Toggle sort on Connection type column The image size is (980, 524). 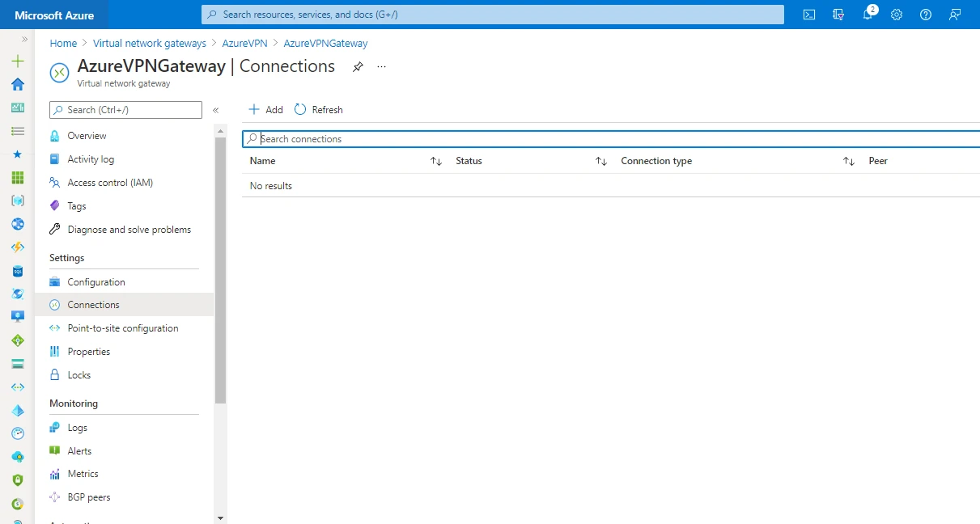pyautogui.click(x=848, y=161)
